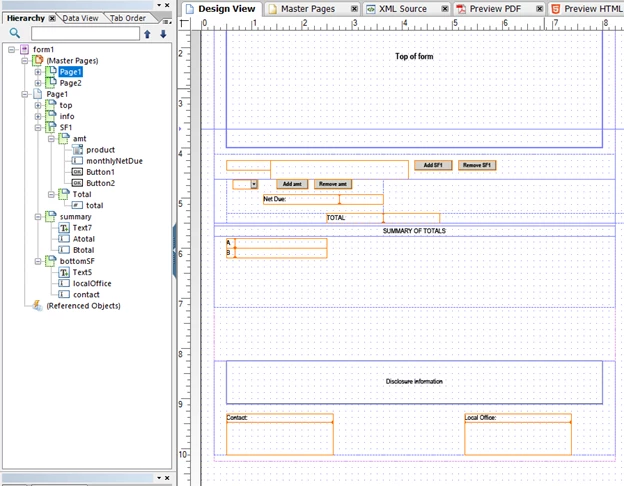Expand the master Page2 node

[x=38, y=83]
